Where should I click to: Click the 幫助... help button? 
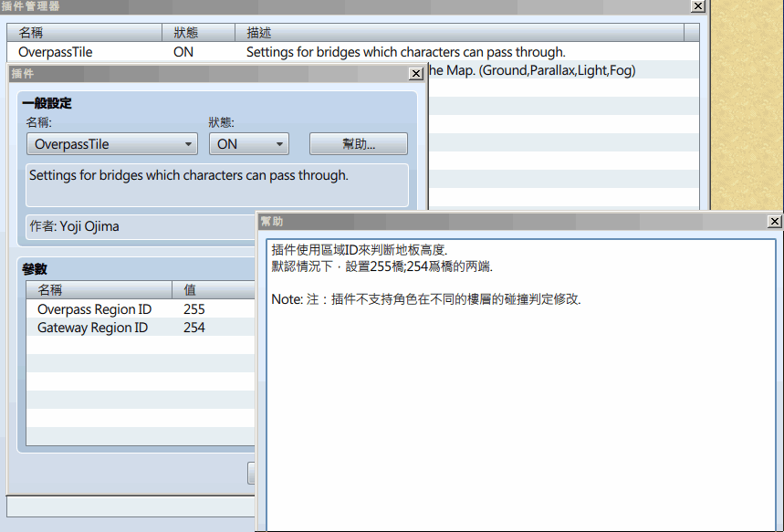(358, 144)
